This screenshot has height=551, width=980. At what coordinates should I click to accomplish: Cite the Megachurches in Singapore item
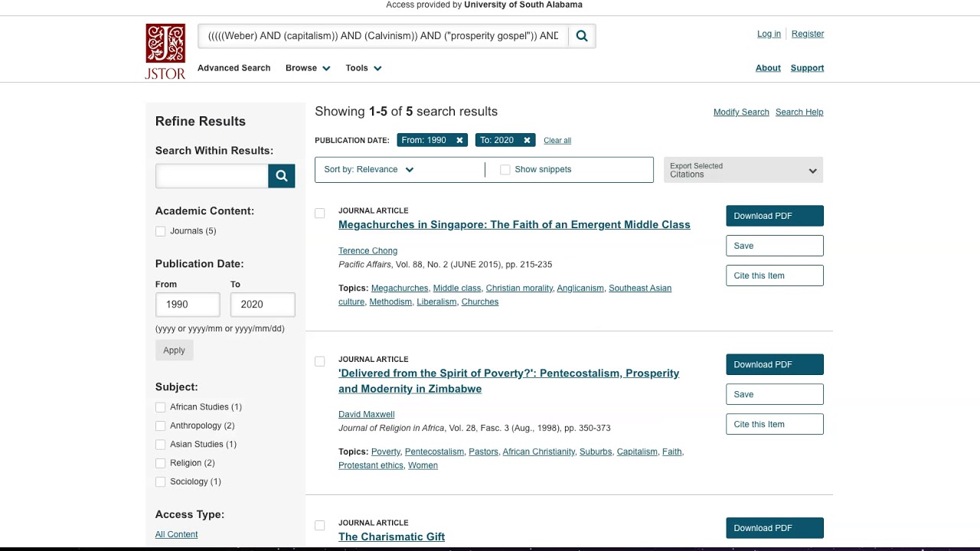point(775,275)
